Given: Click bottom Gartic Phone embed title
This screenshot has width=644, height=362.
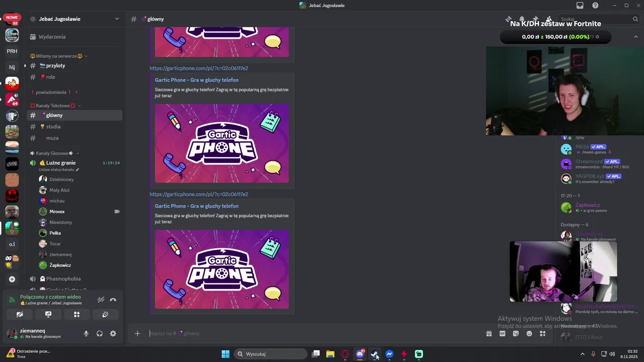Looking at the screenshot, I should pyautogui.click(x=197, y=206).
